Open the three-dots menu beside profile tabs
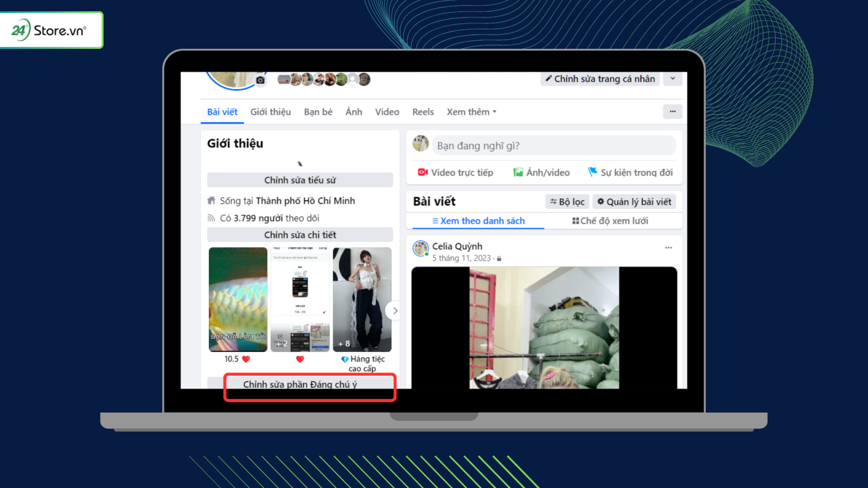The height and width of the screenshot is (488, 868). click(673, 112)
